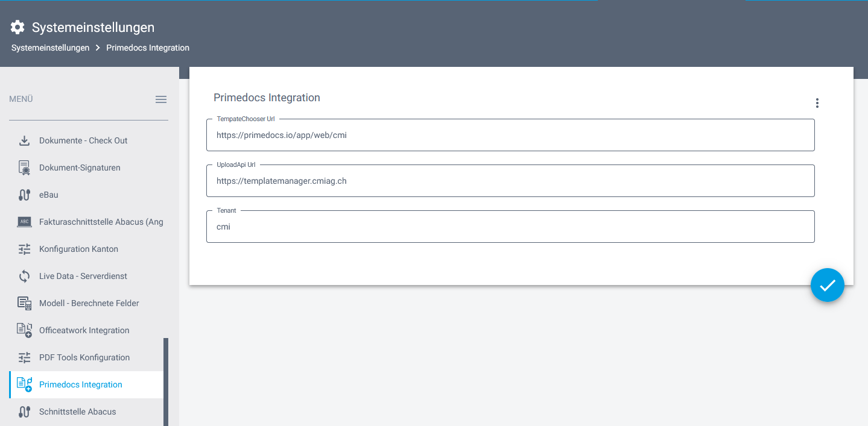Viewport: 868px width, 426px height.
Task: Click the Schnittstelle Abacus connector icon
Action: pyautogui.click(x=24, y=411)
